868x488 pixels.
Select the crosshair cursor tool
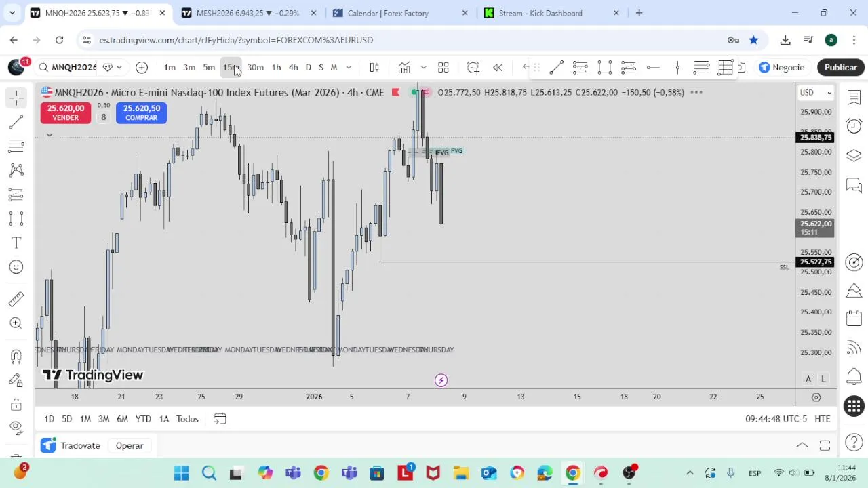(x=16, y=98)
